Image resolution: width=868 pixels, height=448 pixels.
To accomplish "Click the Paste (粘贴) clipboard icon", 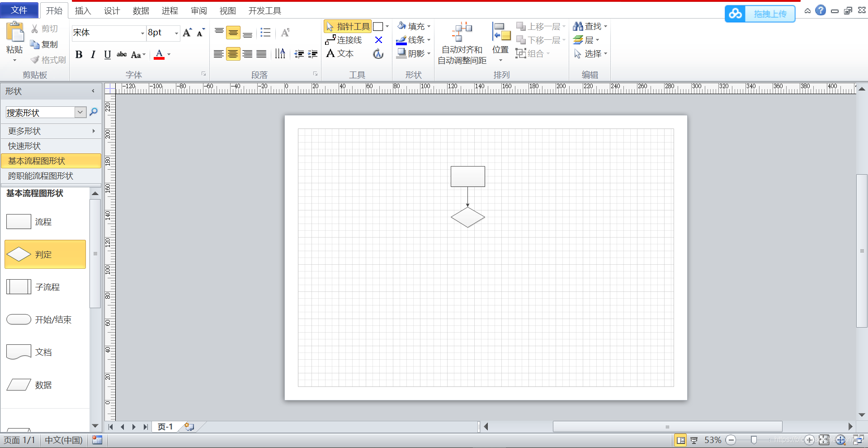I will coord(15,32).
